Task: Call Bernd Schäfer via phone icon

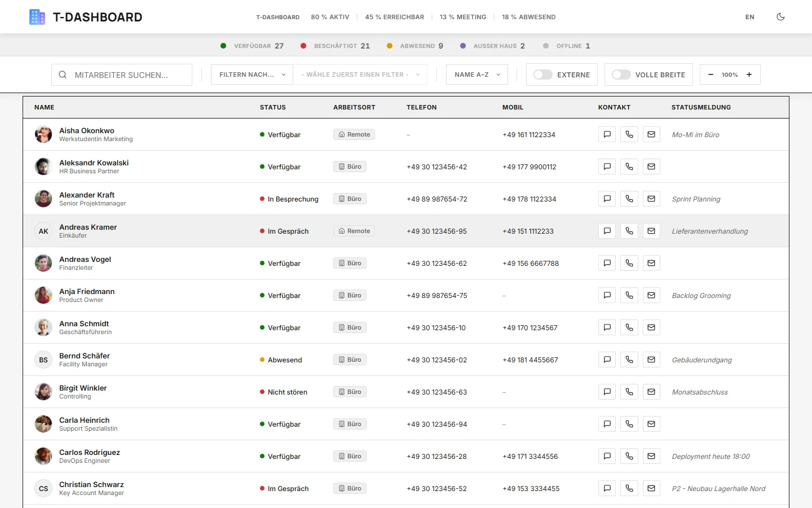Action: pyautogui.click(x=629, y=360)
